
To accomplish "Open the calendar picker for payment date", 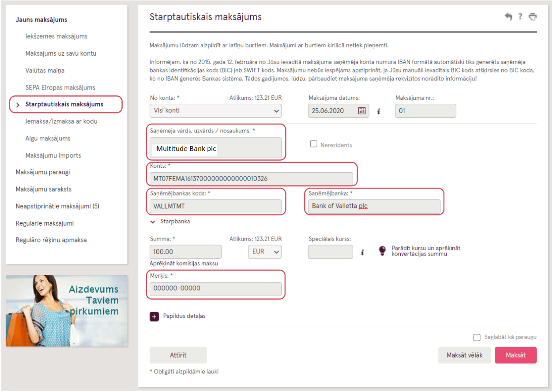I will tap(362, 111).
